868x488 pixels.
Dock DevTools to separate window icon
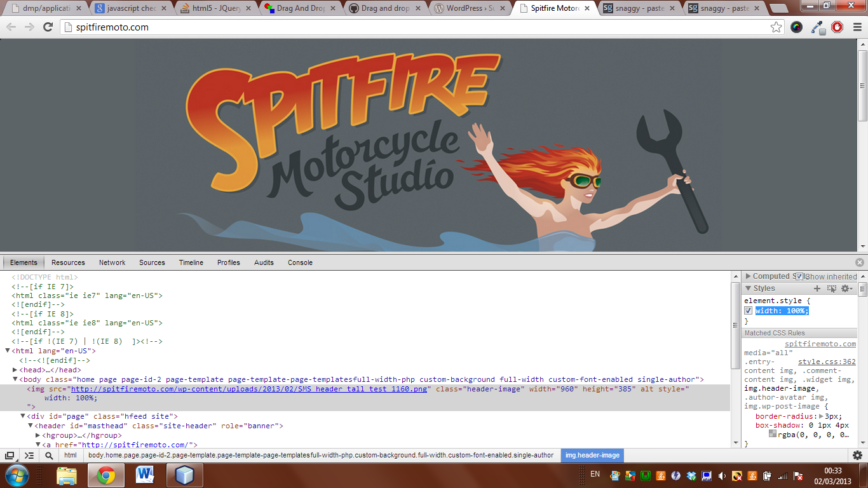point(10,456)
